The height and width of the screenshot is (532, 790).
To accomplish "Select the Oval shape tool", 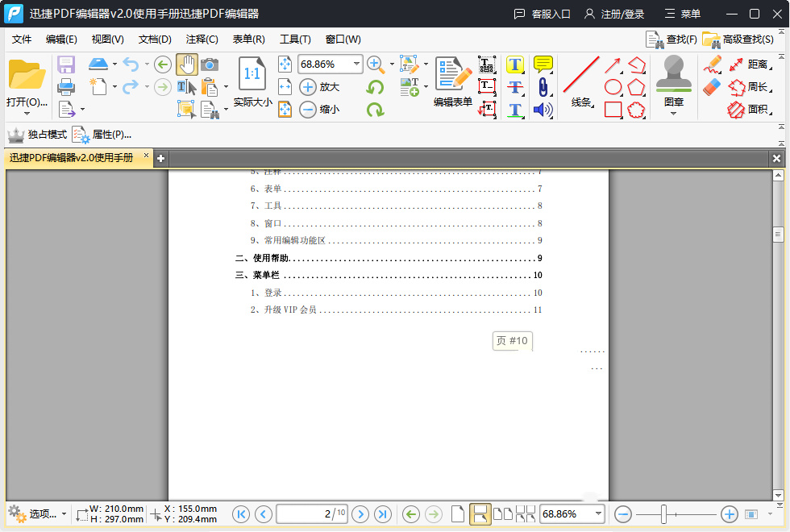I will [x=613, y=87].
